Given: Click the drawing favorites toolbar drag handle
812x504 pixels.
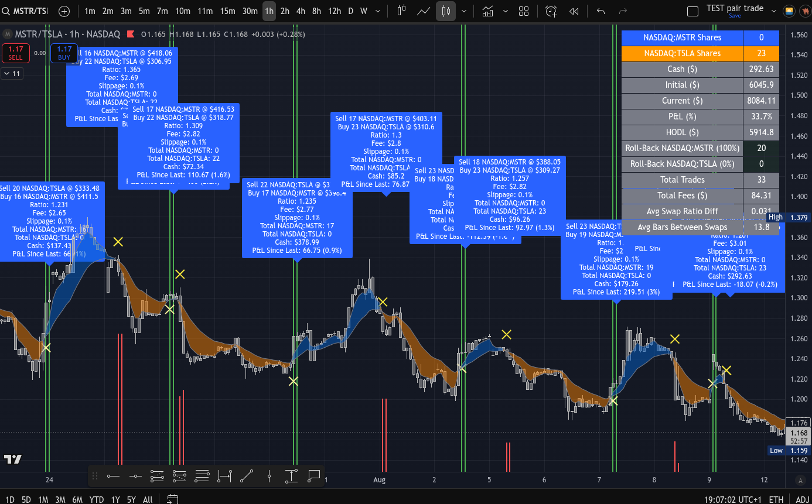Looking at the screenshot, I should 95,476.
